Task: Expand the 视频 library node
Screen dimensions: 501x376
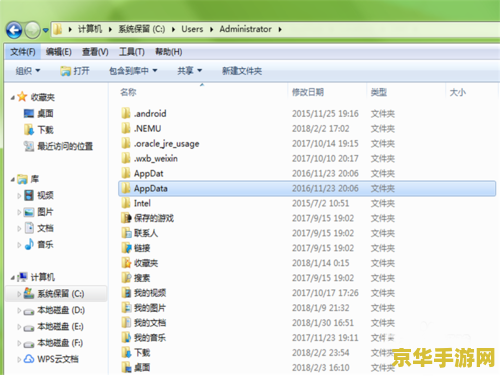Action: tap(19, 196)
